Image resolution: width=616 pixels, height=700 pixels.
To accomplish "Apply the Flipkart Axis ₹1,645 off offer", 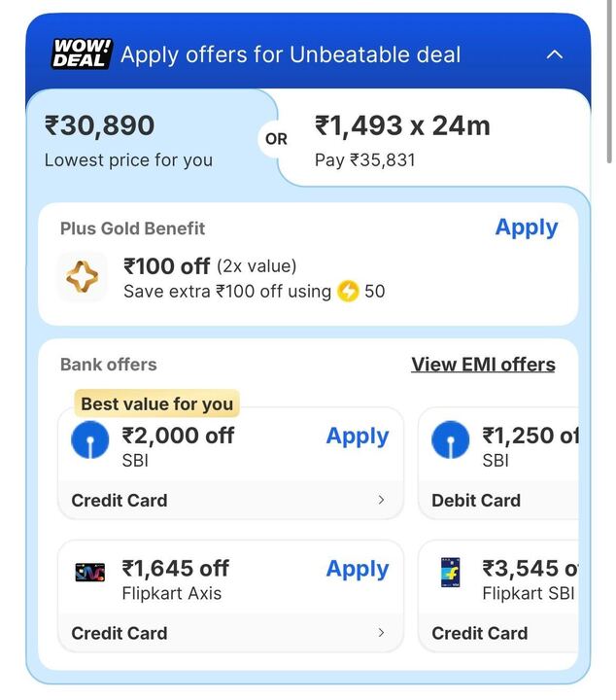I will coord(357,570).
